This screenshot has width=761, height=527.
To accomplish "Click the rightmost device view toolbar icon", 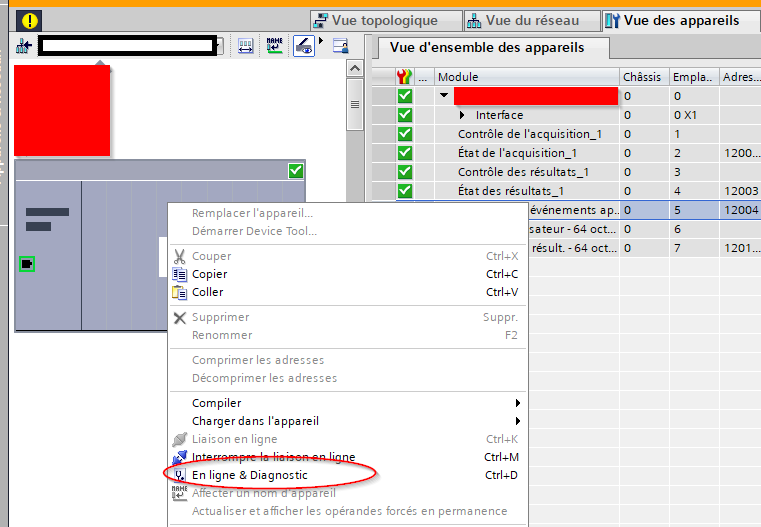I will (x=341, y=46).
